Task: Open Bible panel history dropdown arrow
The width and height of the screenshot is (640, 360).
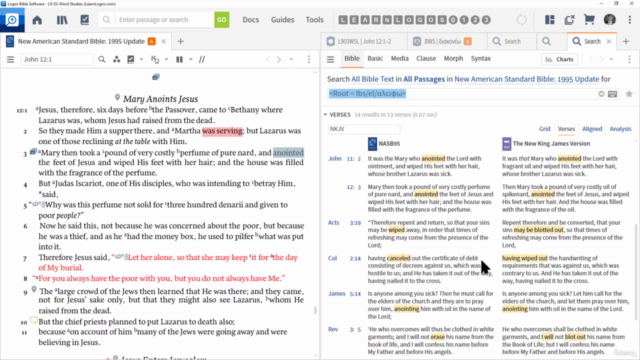Action: [x=291, y=60]
